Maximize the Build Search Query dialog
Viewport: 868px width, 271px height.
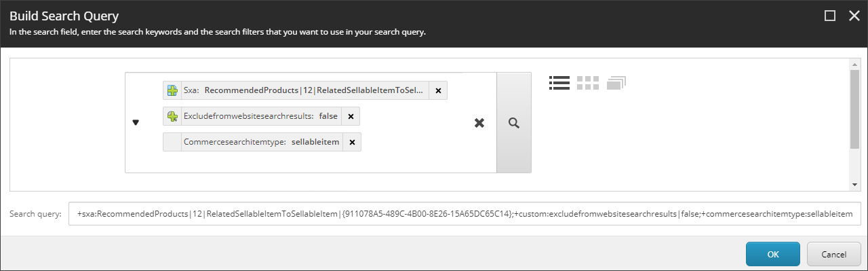point(830,16)
